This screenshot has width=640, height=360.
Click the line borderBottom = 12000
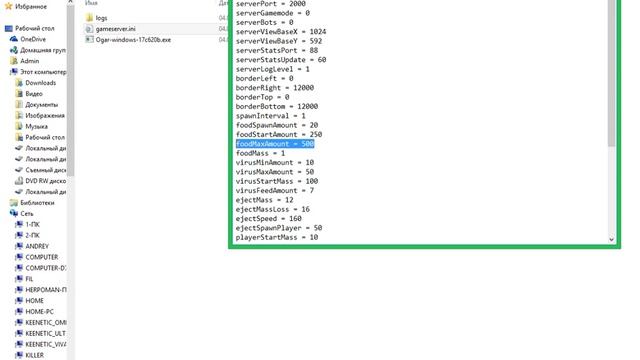276,107
